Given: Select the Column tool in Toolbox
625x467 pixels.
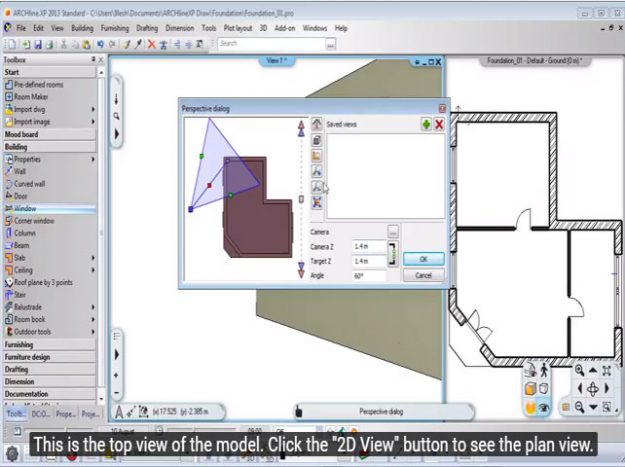Looking at the screenshot, I should tap(25, 232).
